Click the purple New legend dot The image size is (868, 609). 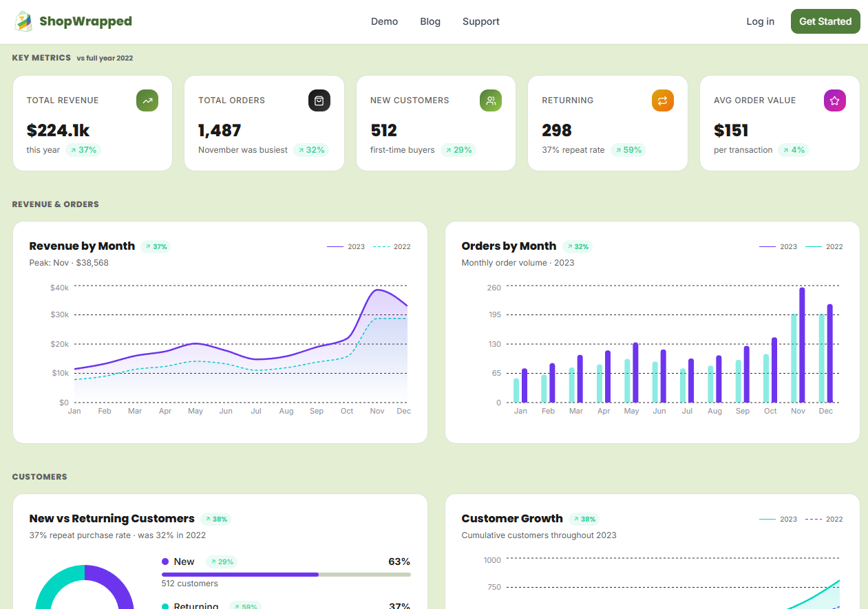pos(165,562)
